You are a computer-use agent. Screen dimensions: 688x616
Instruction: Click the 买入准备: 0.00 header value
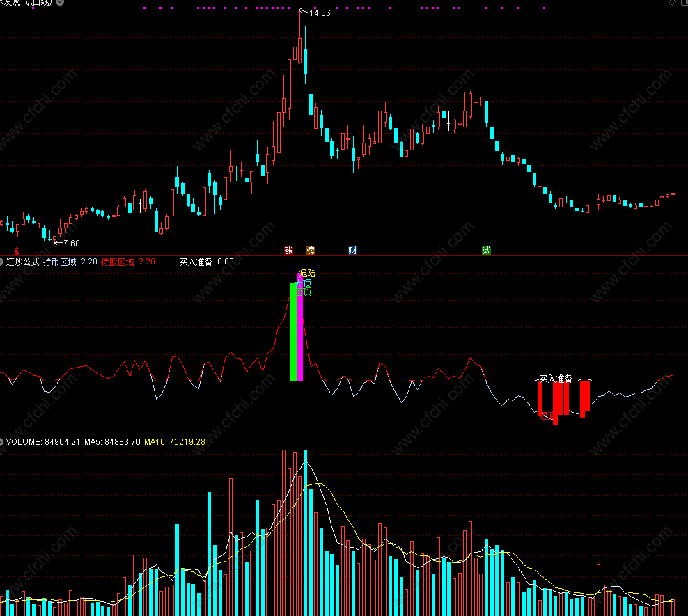click(x=207, y=262)
